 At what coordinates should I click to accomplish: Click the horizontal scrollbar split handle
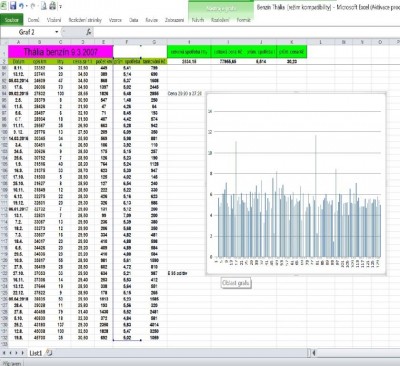309,352
